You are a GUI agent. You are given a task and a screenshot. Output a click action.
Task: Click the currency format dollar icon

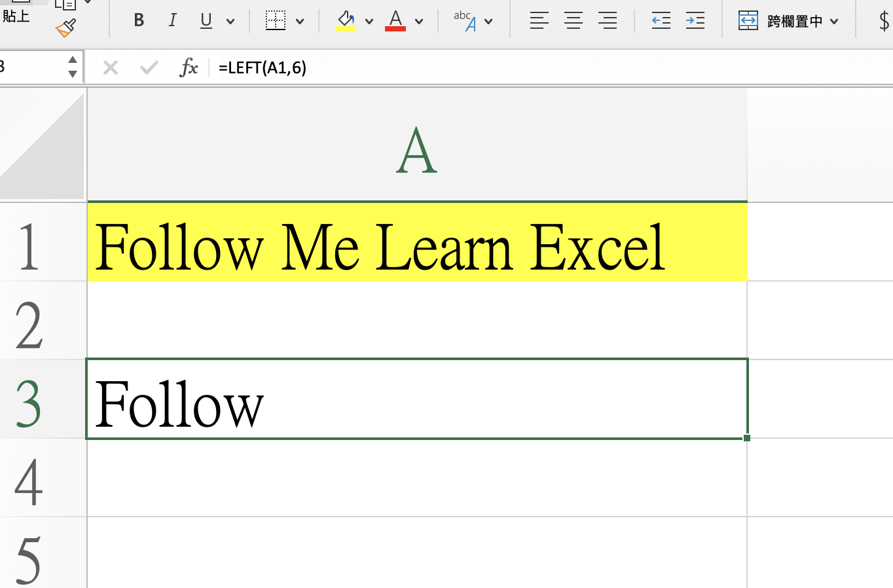tap(884, 21)
